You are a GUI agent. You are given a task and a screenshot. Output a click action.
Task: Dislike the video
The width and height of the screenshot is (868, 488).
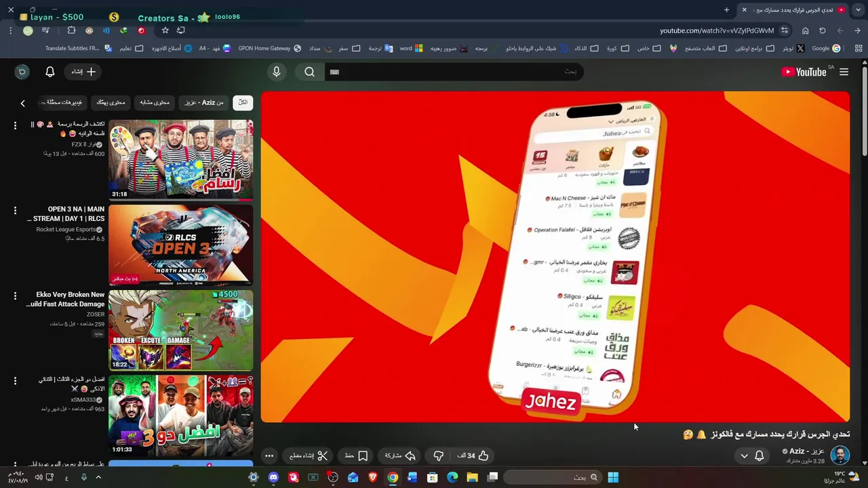[x=438, y=456]
